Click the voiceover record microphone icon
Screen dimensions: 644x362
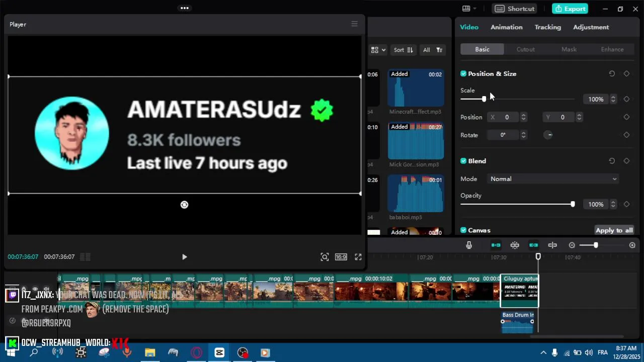pos(469,245)
